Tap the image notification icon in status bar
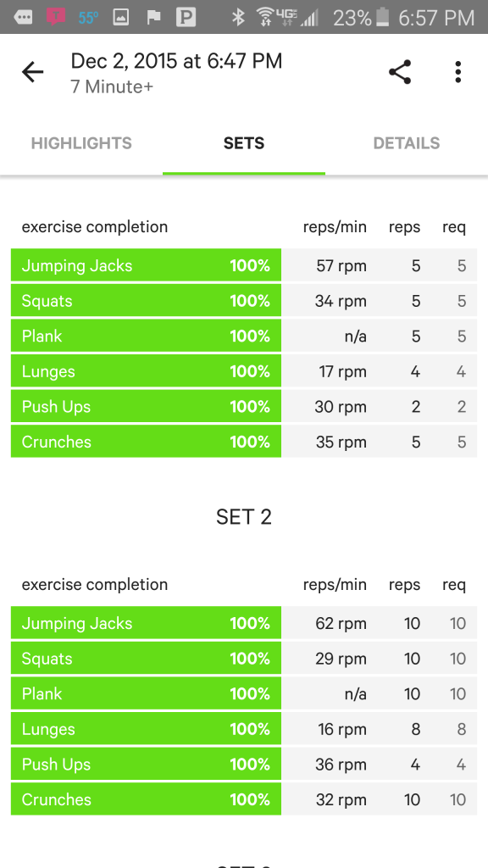The width and height of the screenshot is (488, 868). (121, 17)
